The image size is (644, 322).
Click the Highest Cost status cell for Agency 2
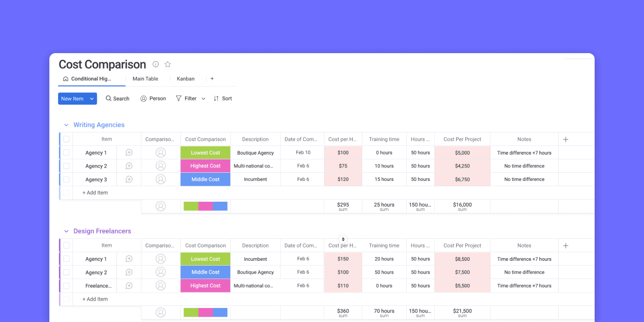tap(205, 166)
